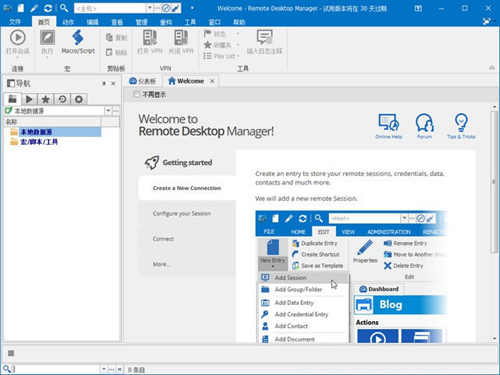Click the star favorites icon in tools group
The image size is (500, 375).
[x=208, y=44]
